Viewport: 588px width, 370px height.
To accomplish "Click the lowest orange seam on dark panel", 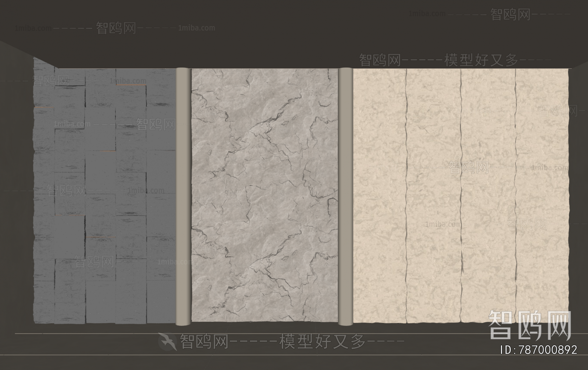I will [x=101, y=237].
